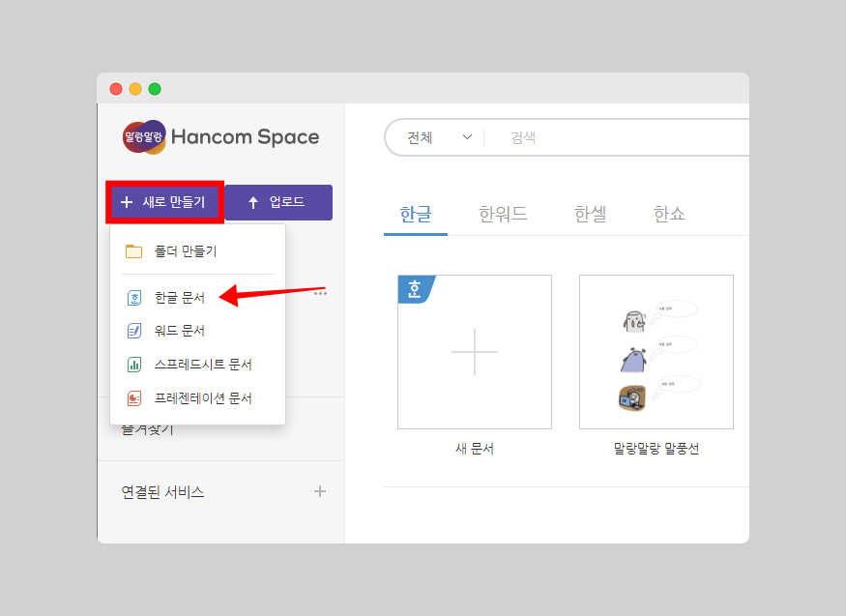Click the plus symbol on 새로 만들기
The width and height of the screenshot is (846, 616).
(127, 202)
